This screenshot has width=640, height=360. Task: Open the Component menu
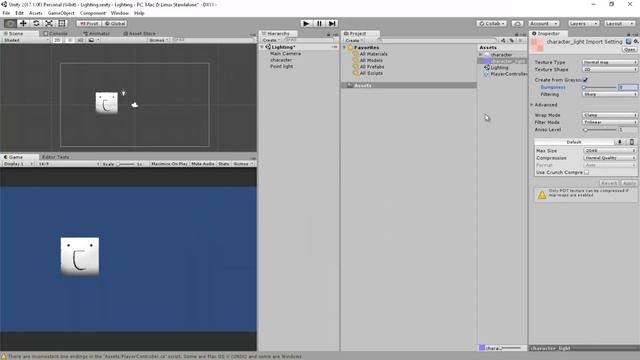point(93,13)
